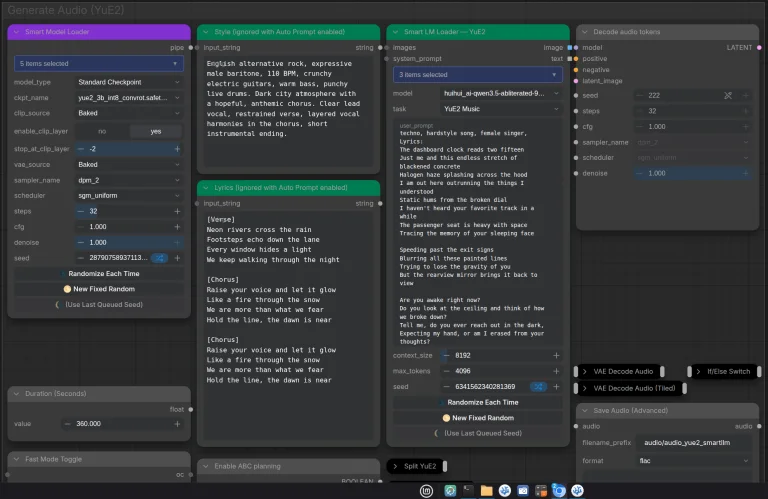Screen dimensions: 768x499
Task: Open the calculator icon in the taskbar
Action: [541, 491]
